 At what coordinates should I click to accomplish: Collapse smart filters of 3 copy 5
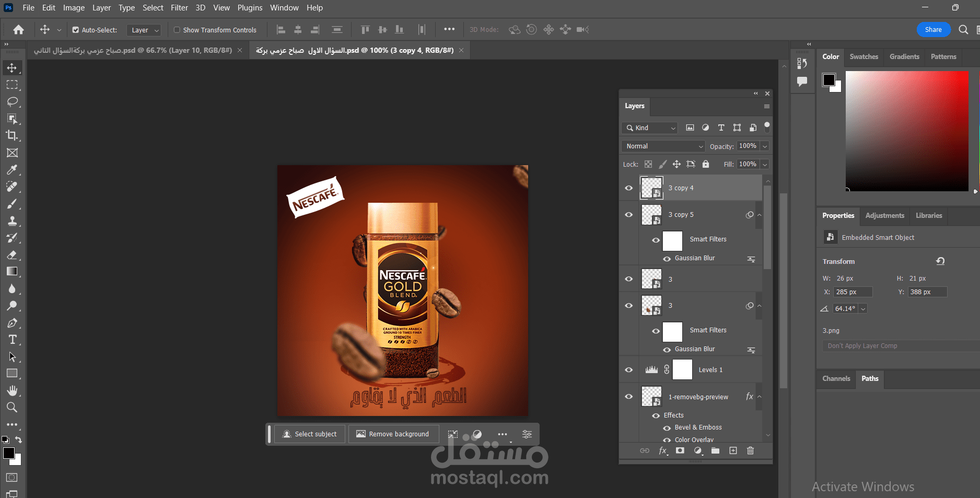760,215
